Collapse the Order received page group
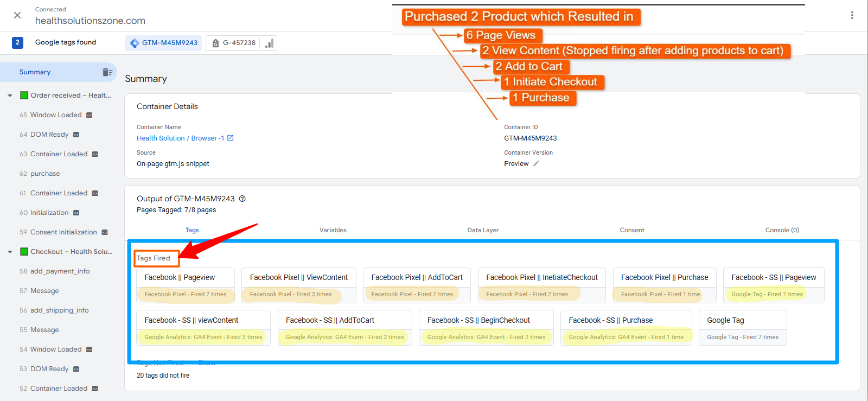868x401 pixels. click(10, 96)
